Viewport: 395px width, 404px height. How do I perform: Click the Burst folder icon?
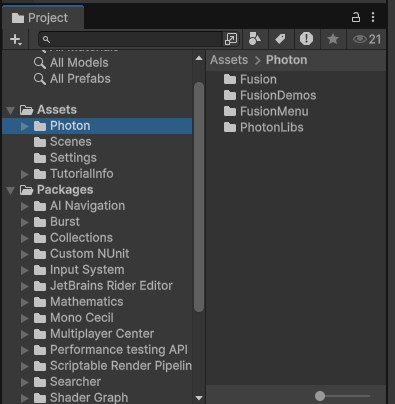point(40,222)
